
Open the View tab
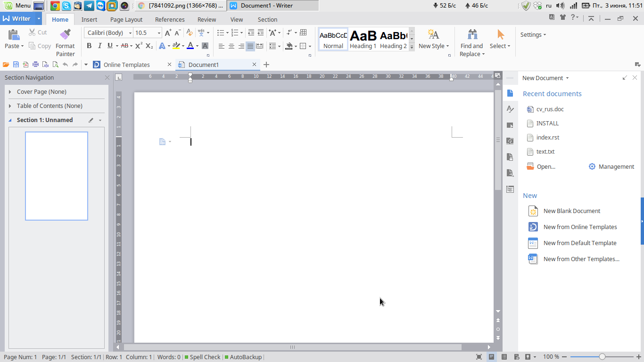click(x=237, y=19)
